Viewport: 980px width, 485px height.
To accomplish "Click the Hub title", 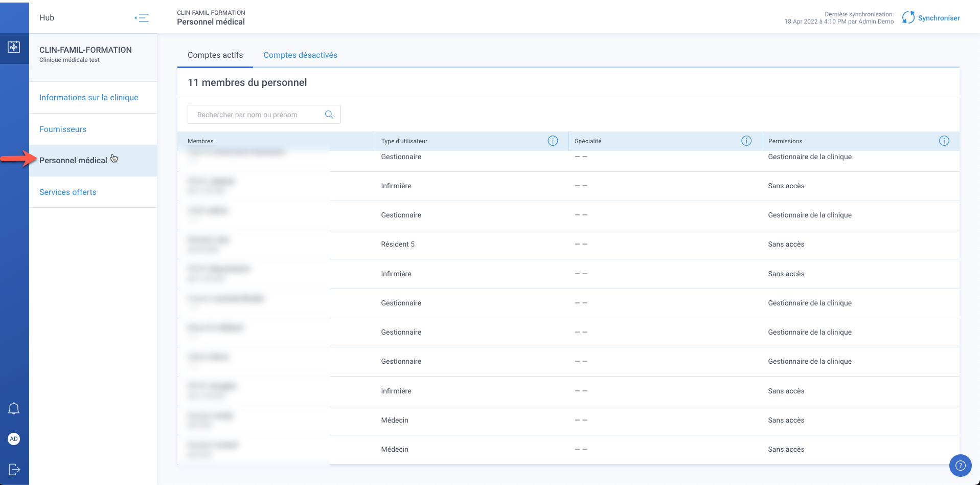I will point(47,18).
